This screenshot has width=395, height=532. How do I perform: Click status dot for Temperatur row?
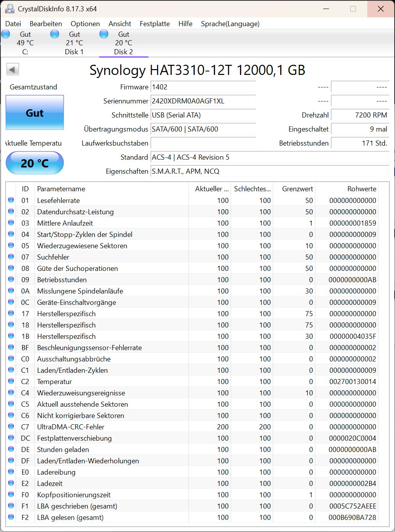pyautogui.click(x=11, y=381)
